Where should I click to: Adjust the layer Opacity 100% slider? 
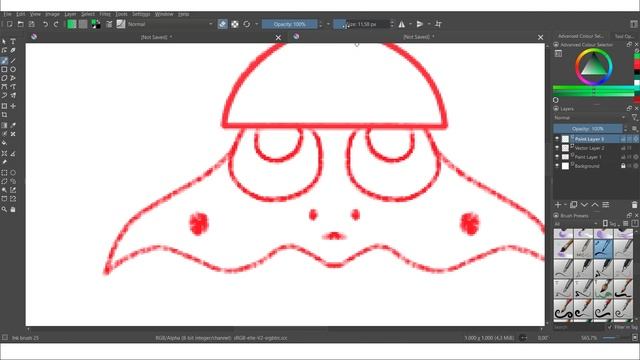(x=588, y=129)
